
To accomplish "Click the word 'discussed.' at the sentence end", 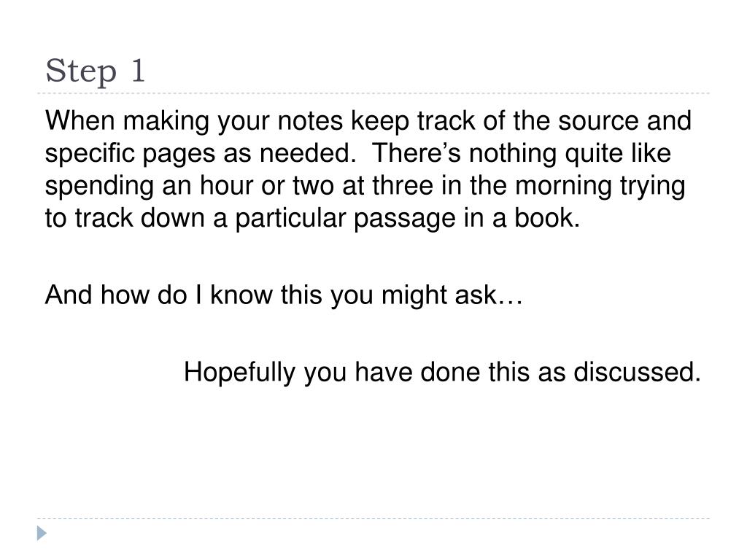I will 637,372.
